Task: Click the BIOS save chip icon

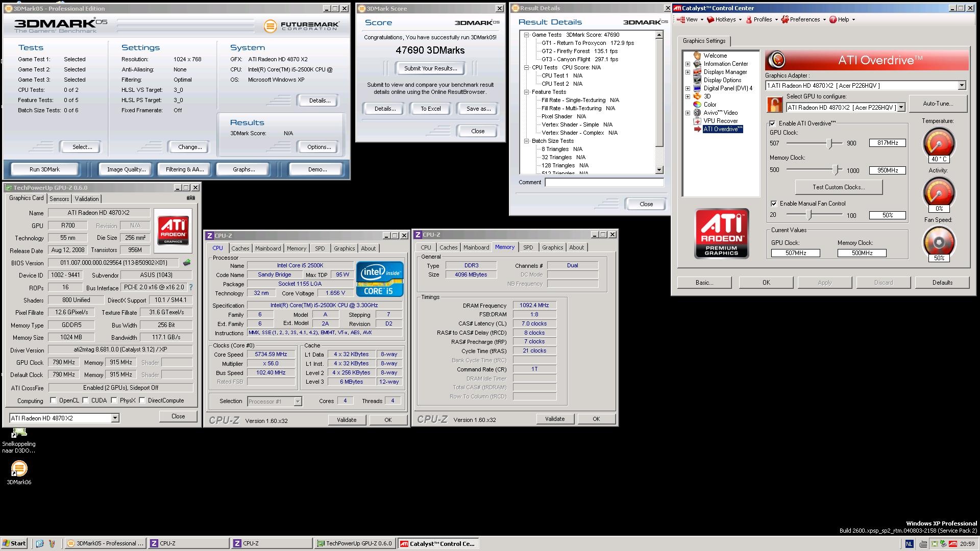Action: pyautogui.click(x=187, y=263)
